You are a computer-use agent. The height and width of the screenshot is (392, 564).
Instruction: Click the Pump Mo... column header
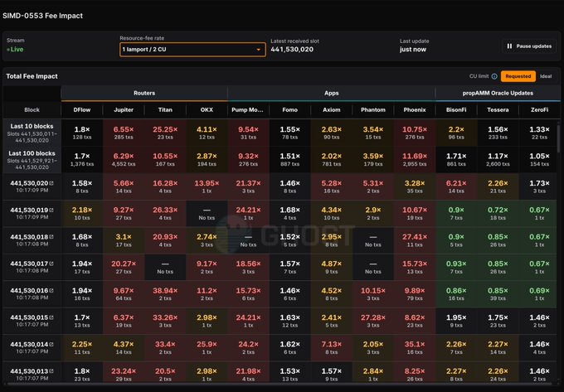[248, 110]
